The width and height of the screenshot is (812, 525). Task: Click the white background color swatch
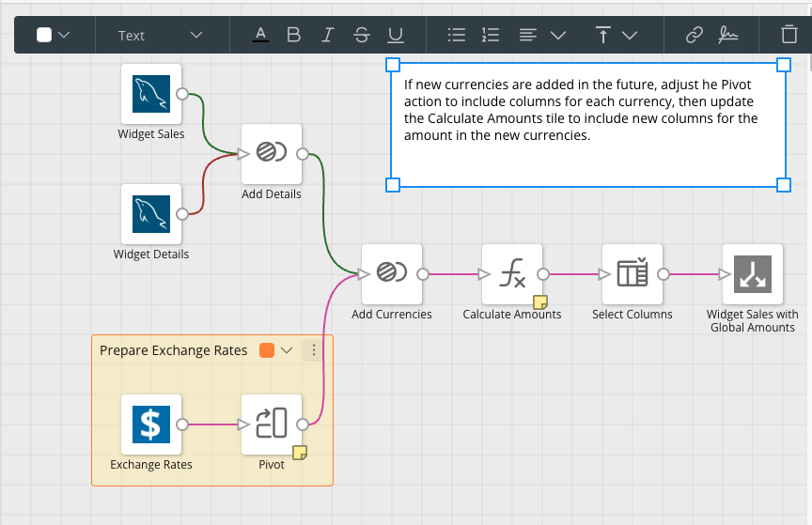[x=44, y=35]
